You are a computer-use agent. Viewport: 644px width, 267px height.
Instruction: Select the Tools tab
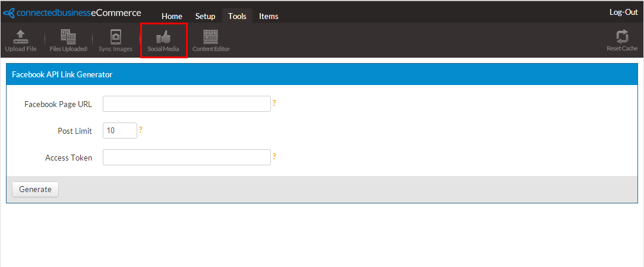[237, 17]
